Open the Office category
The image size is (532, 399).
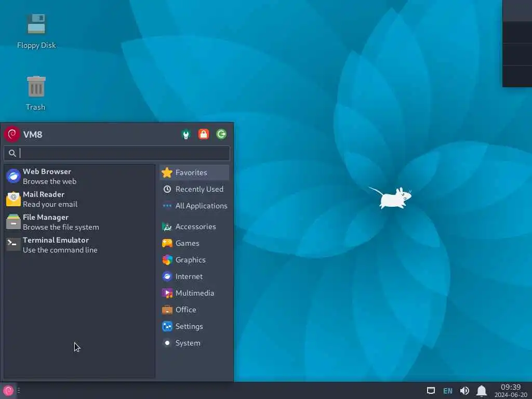194,310
